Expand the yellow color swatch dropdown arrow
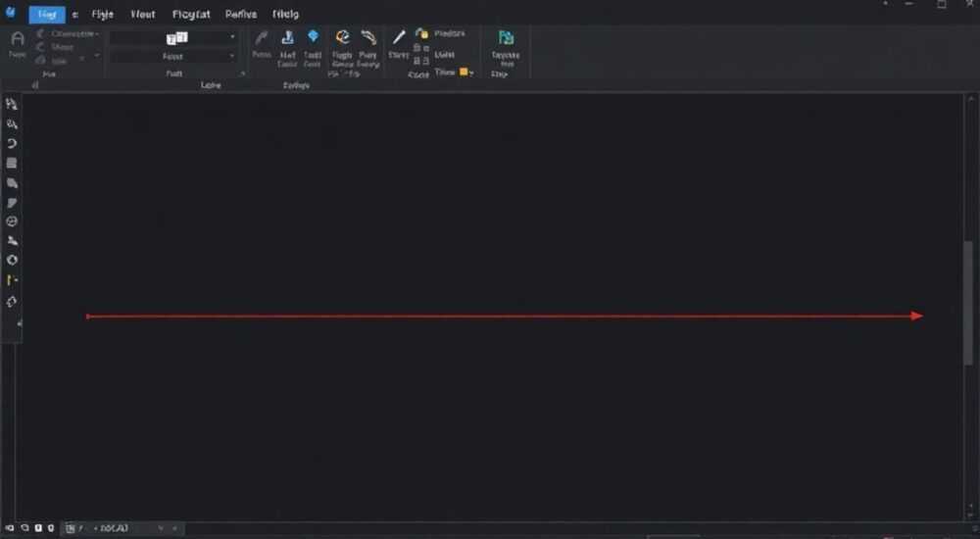This screenshot has height=539, width=980. 471,73
